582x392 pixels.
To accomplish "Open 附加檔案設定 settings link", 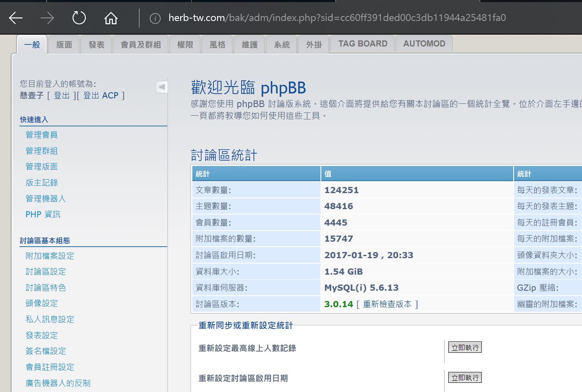I will (50, 256).
